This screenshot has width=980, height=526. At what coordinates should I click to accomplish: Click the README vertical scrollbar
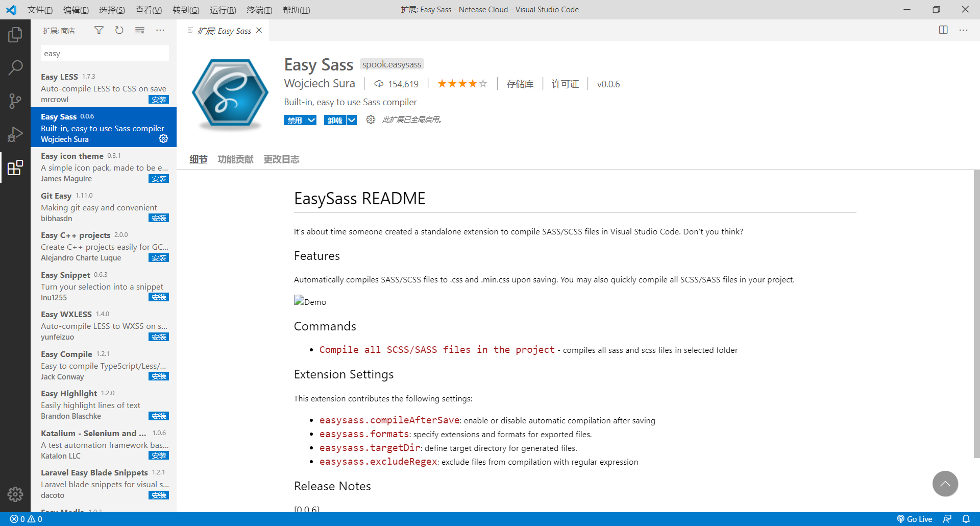[x=976, y=314]
